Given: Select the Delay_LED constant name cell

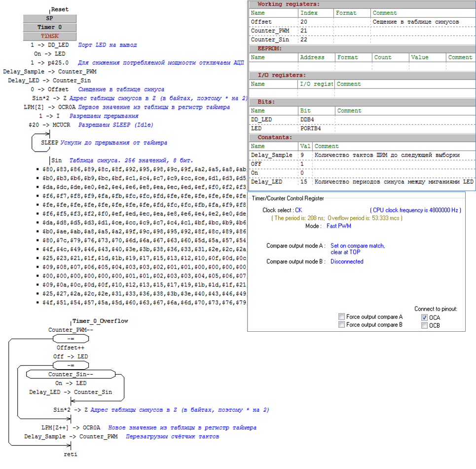Looking at the screenshot, I should click(x=274, y=182).
